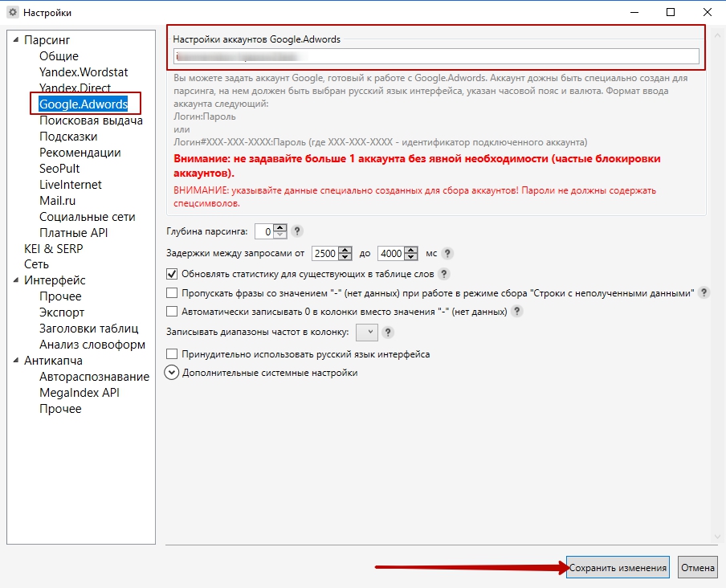Viewport: 726px width, 588px height.
Task: Click scrollbar up arrow in settings panel
Action: [x=718, y=35]
